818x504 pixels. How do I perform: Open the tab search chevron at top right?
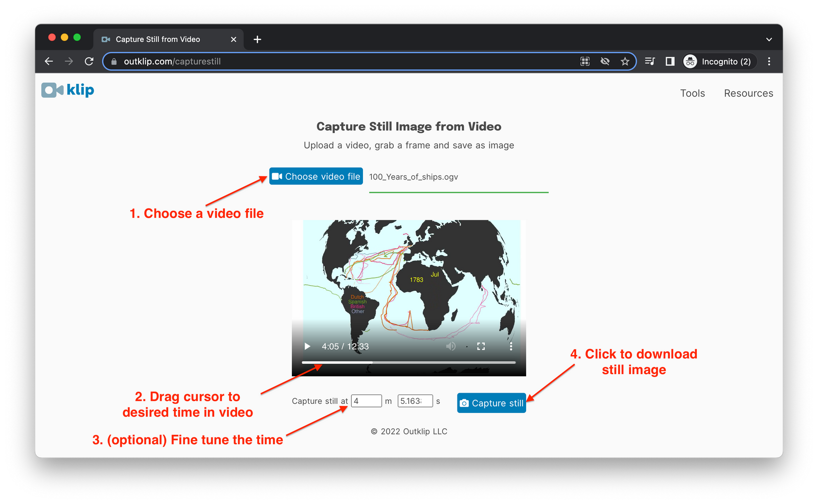768,39
